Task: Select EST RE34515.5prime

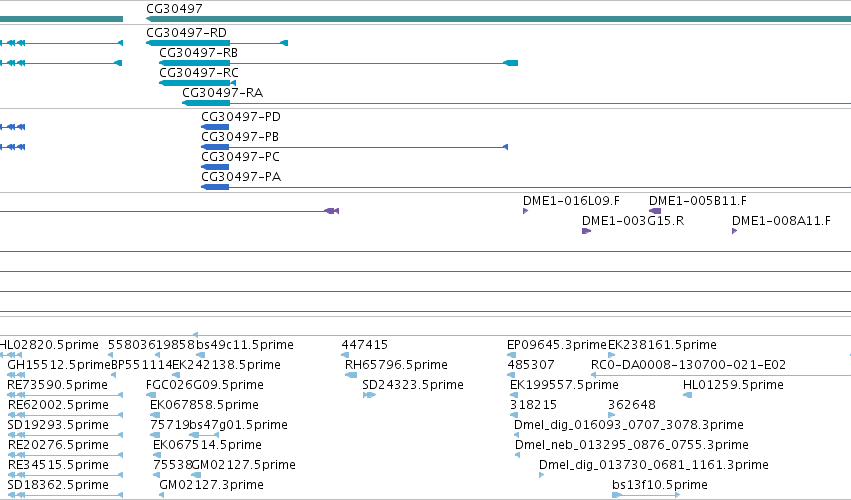Action: tap(58, 465)
